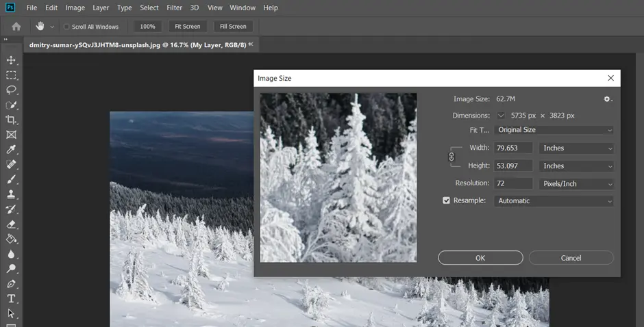Close the Image Size dialog
Screen dimensions: 644x327
610,78
